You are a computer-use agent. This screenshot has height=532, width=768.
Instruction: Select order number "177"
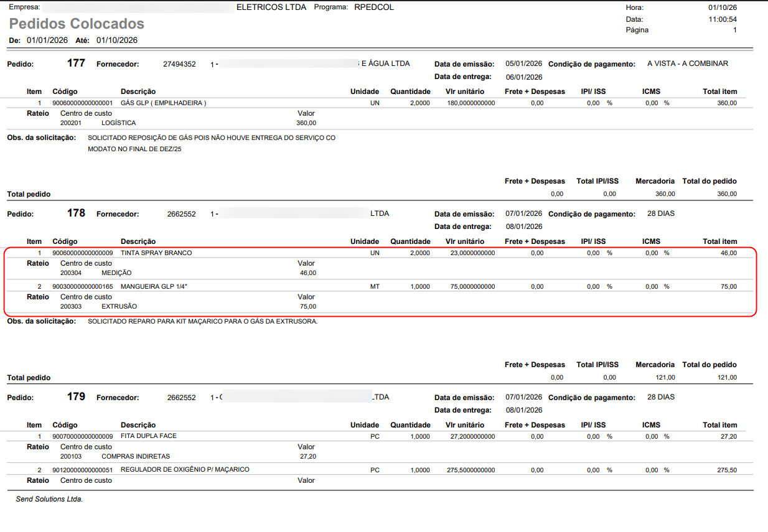tap(76, 63)
